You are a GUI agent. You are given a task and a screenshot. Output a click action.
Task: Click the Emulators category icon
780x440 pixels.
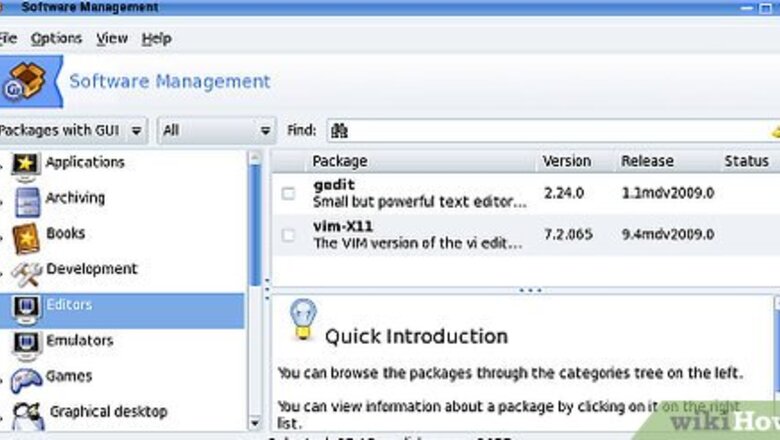point(26,347)
